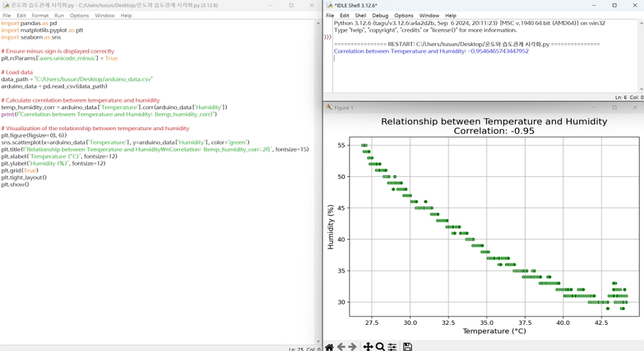Viewport: 644px width, 351px height.
Task: Click the IDLE Shell title bar icon
Action: point(330,6)
